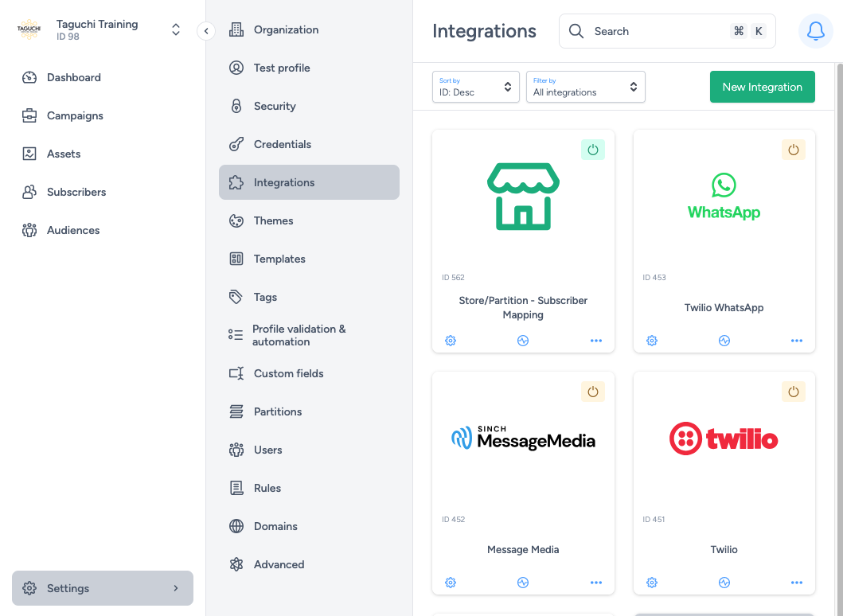Toggle power on Twilio WhatsApp integration

[793, 150]
